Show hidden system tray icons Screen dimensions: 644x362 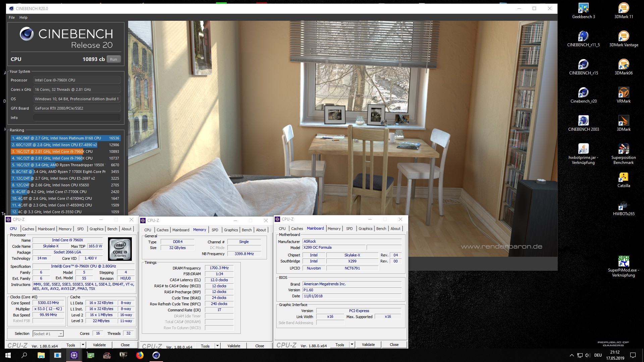point(572,355)
